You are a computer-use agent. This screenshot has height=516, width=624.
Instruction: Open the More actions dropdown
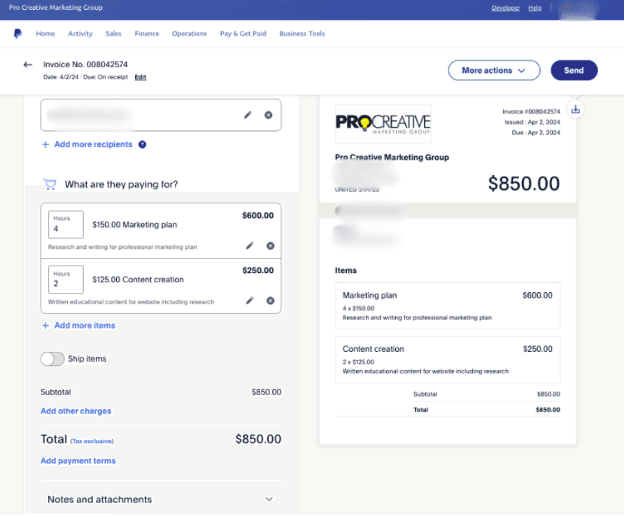pos(494,70)
